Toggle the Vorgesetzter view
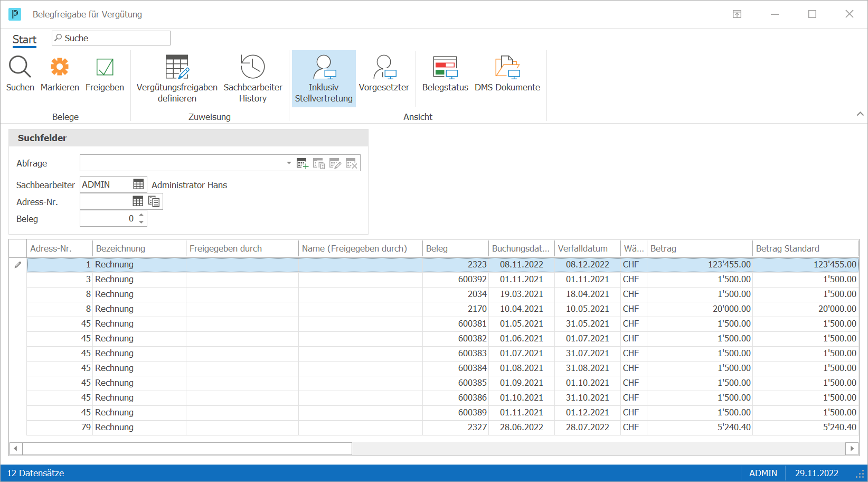Viewport: 868px width, 482px height. click(x=384, y=73)
